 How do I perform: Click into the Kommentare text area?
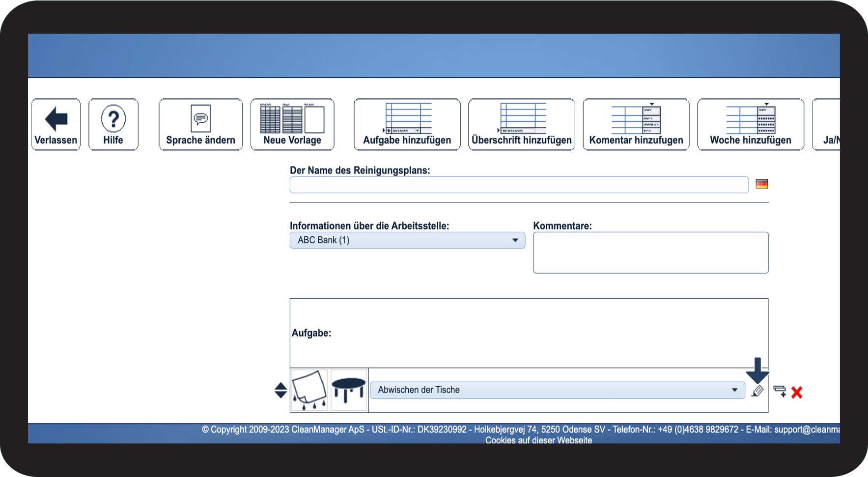point(651,253)
